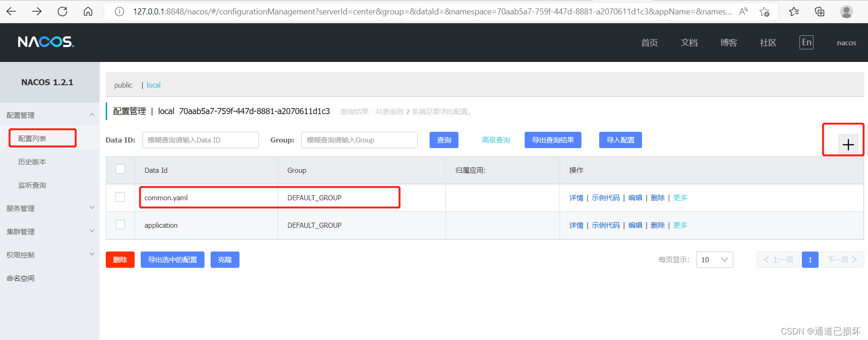The image size is (868, 340).
Task: Go to 首页 in top navigation
Action: tap(649, 43)
